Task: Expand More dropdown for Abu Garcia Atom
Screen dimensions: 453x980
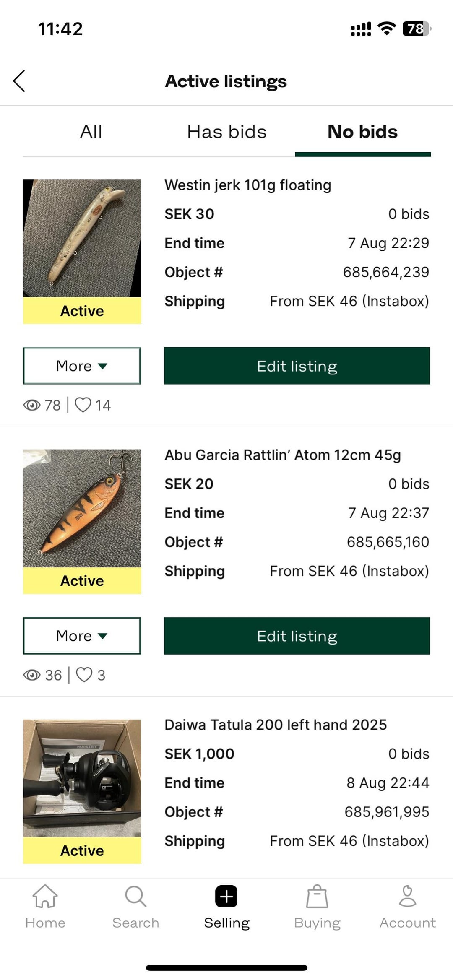Action: click(82, 636)
